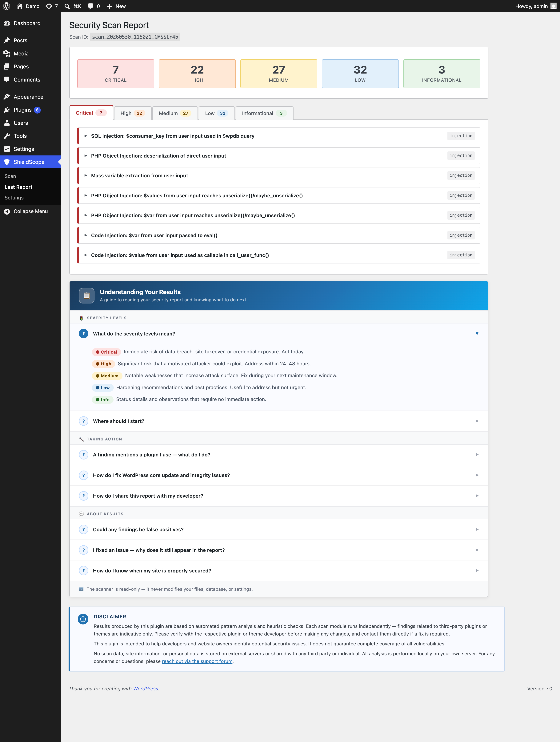The height and width of the screenshot is (742, 560).
Task: Expand the SQL Injection $consumer_key finding
Action: tap(279, 136)
